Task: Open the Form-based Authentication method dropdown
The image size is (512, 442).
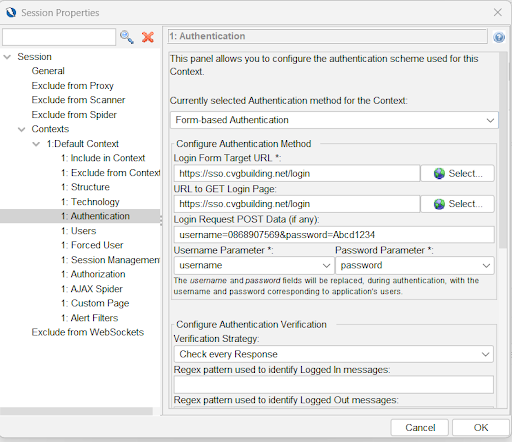Action: (334, 120)
